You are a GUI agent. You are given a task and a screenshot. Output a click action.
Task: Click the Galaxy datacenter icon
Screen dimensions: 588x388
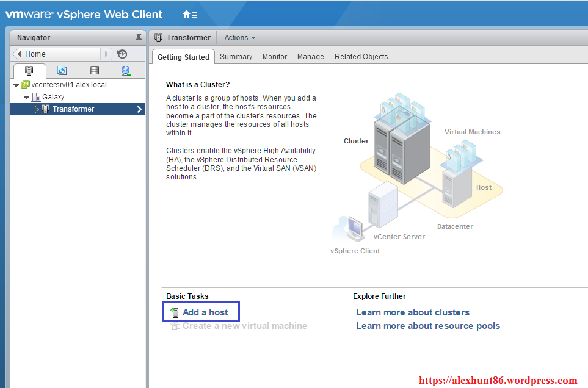[x=36, y=97]
